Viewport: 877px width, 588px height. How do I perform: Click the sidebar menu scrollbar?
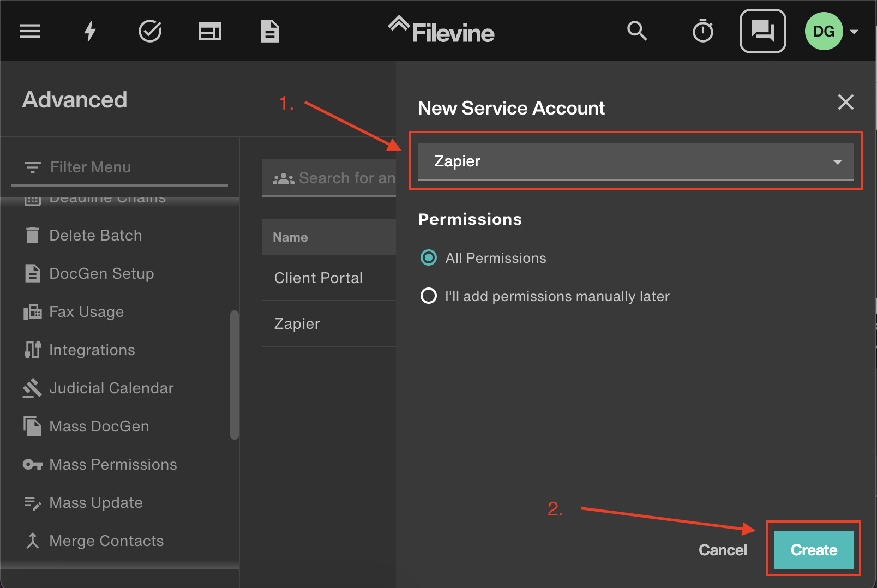pos(235,375)
